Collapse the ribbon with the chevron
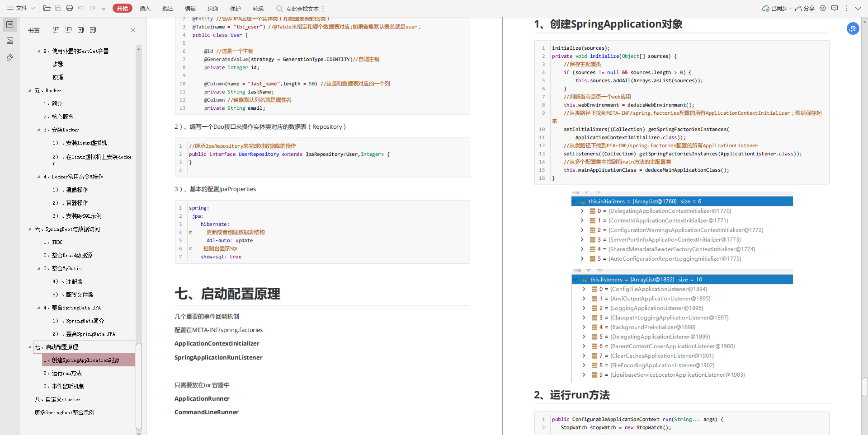The image size is (868, 435). (858, 8)
